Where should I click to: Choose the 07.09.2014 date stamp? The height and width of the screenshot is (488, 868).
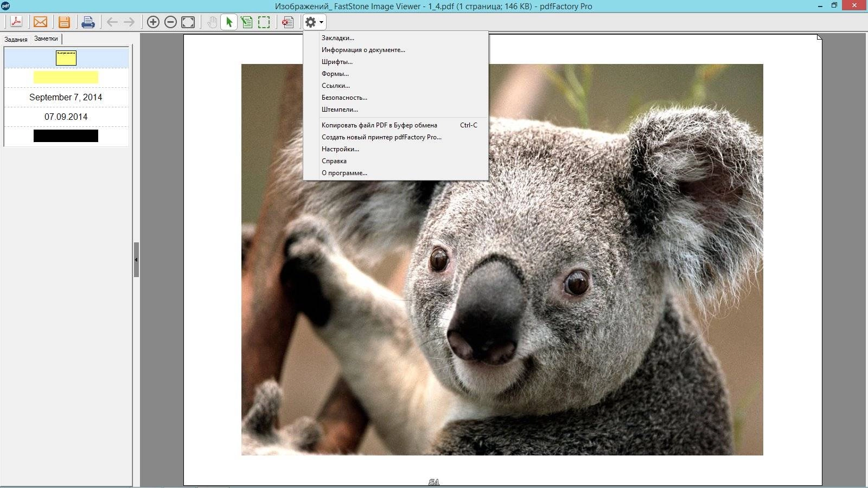[x=66, y=117]
